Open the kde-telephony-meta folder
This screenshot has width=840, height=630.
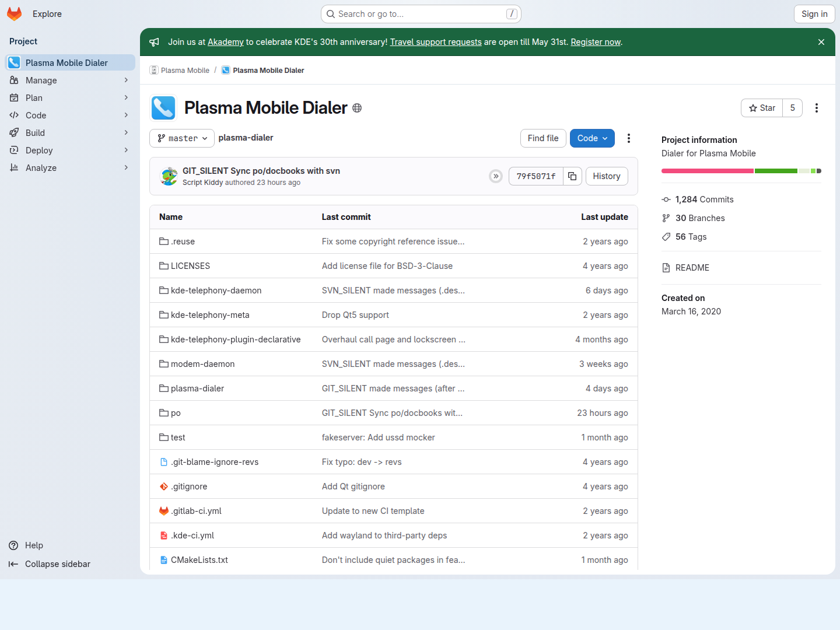click(x=210, y=315)
